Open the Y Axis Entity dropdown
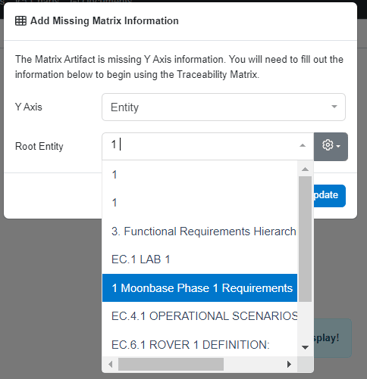This screenshot has width=367, height=379. pyautogui.click(x=223, y=107)
